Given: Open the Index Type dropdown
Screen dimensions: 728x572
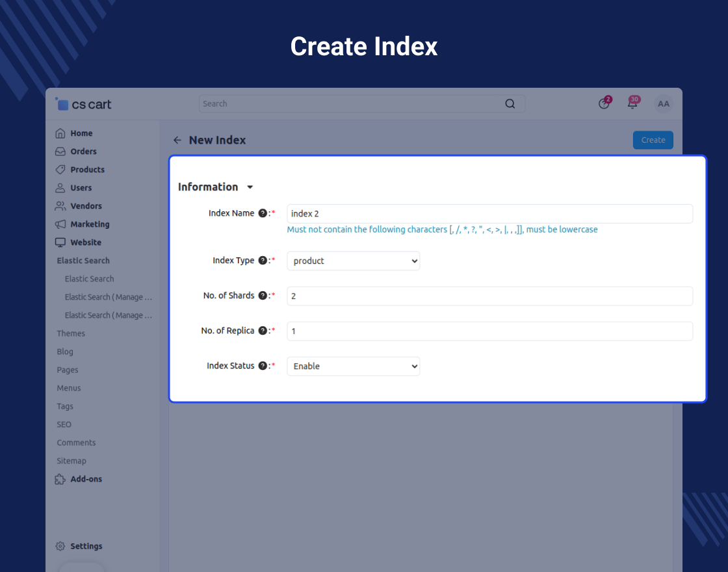Looking at the screenshot, I should coord(354,261).
